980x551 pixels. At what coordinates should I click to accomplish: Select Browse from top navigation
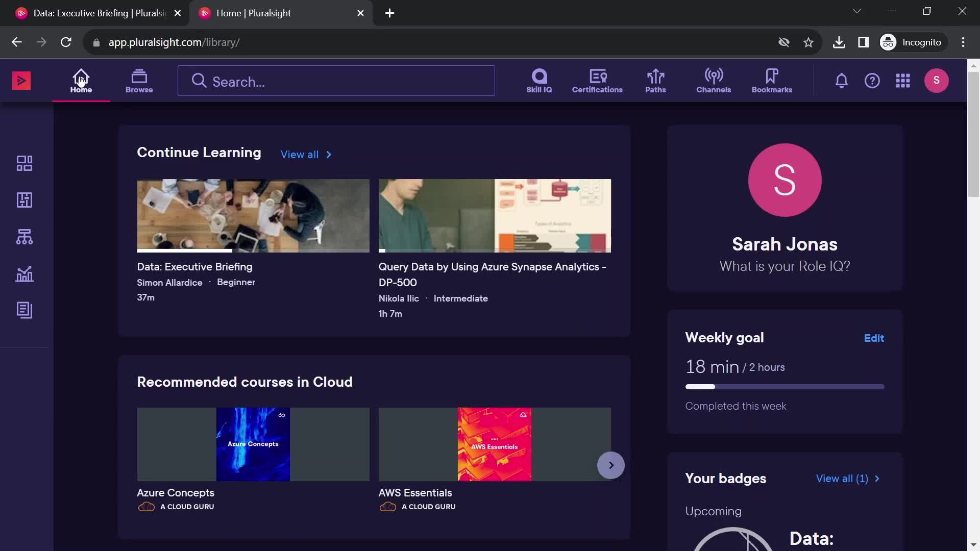point(139,80)
